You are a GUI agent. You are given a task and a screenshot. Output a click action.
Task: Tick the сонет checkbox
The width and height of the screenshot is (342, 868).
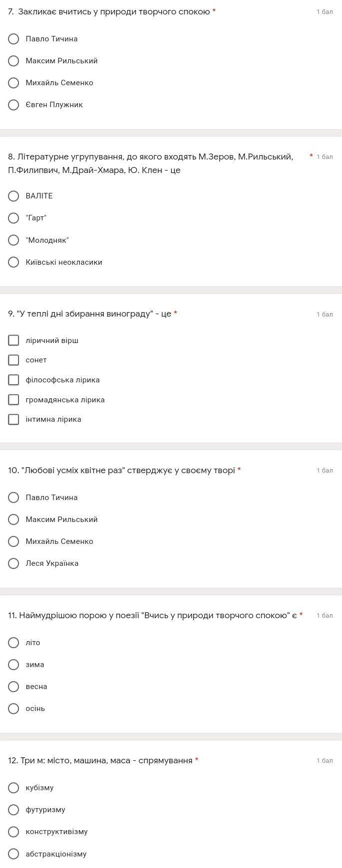pos(13,360)
